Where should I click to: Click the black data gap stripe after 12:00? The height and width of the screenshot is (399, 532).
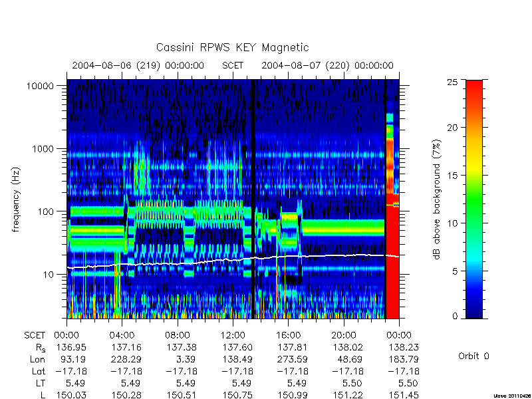(x=253, y=199)
